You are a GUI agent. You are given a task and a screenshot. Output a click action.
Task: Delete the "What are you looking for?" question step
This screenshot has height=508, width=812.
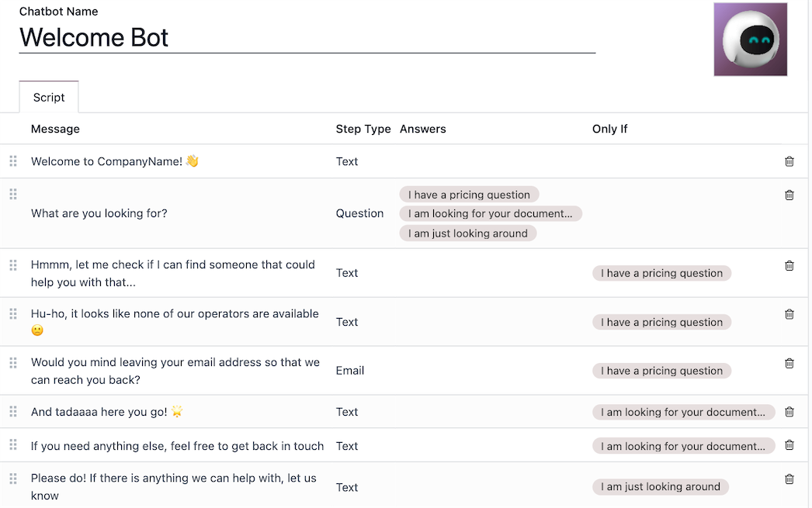(x=789, y=195)
